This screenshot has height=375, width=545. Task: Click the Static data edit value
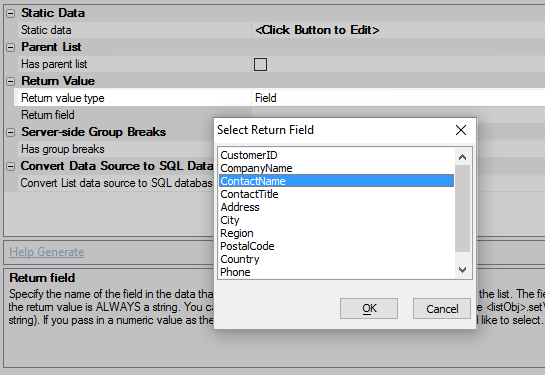[317, 30]
